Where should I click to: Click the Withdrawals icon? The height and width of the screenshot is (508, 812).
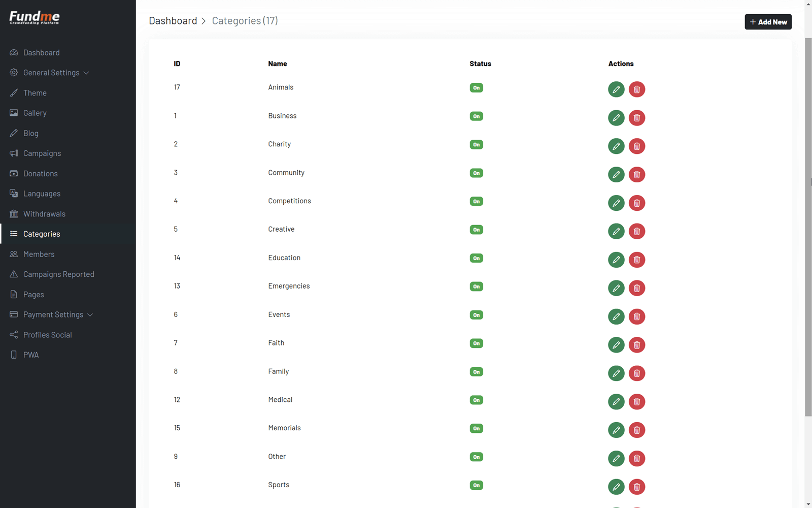14,213
